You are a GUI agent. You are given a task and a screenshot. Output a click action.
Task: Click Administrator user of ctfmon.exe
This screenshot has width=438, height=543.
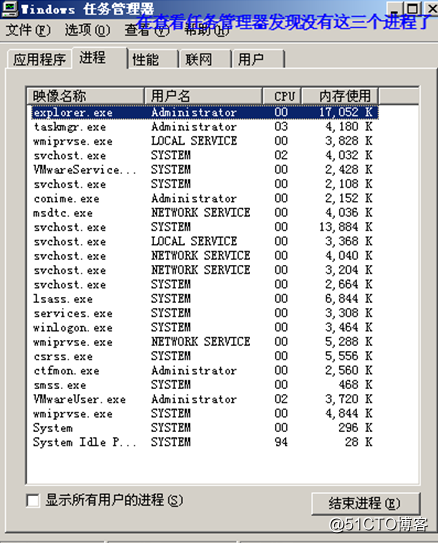[194, 371]
